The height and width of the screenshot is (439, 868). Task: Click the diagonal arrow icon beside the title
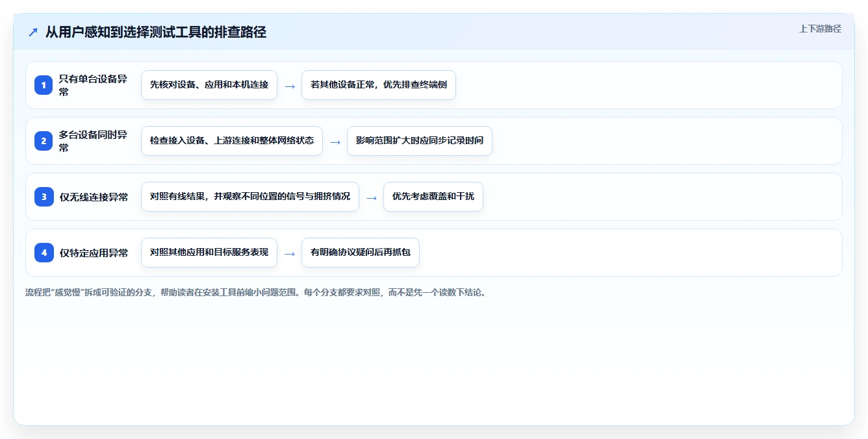(x=33, y=32)
